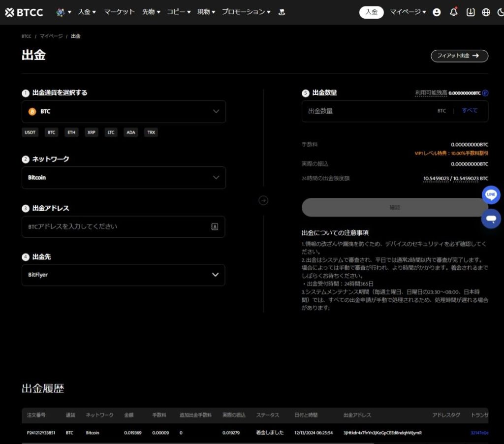
Task: Click the すべて link in amount field
Action: pos(469,111)
